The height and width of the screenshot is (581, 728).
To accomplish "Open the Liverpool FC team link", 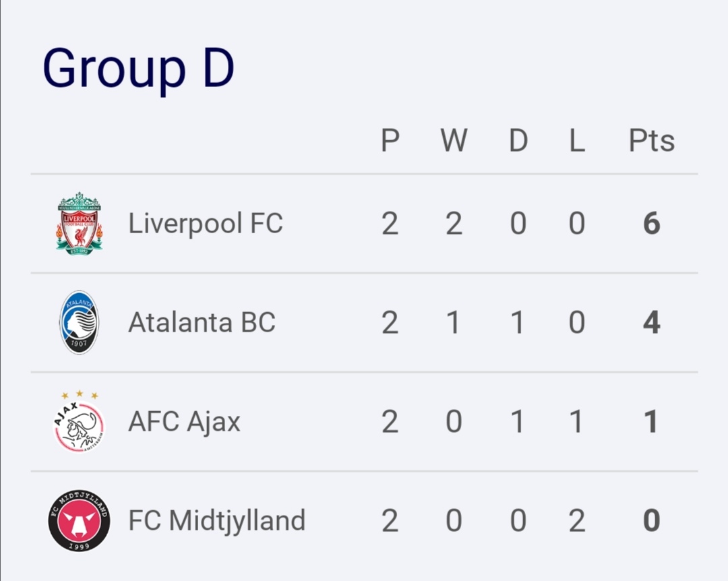I will tap(206, 223).
